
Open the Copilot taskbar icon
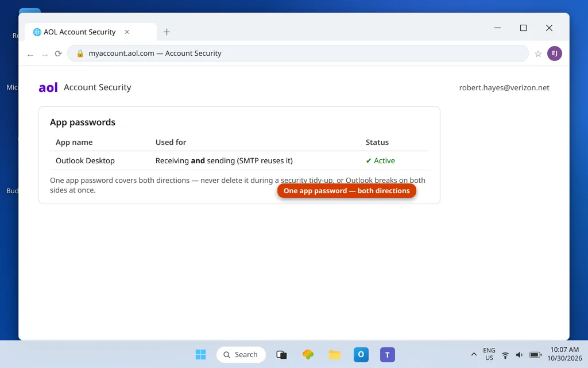pos(308,354)
